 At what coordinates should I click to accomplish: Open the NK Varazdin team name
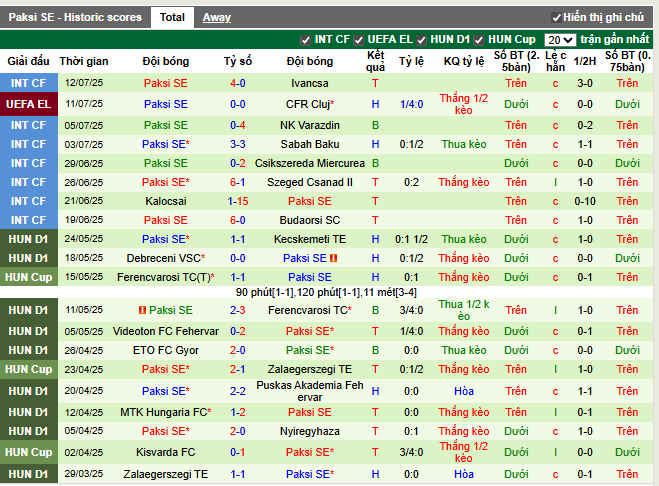[x=310, y=125]
